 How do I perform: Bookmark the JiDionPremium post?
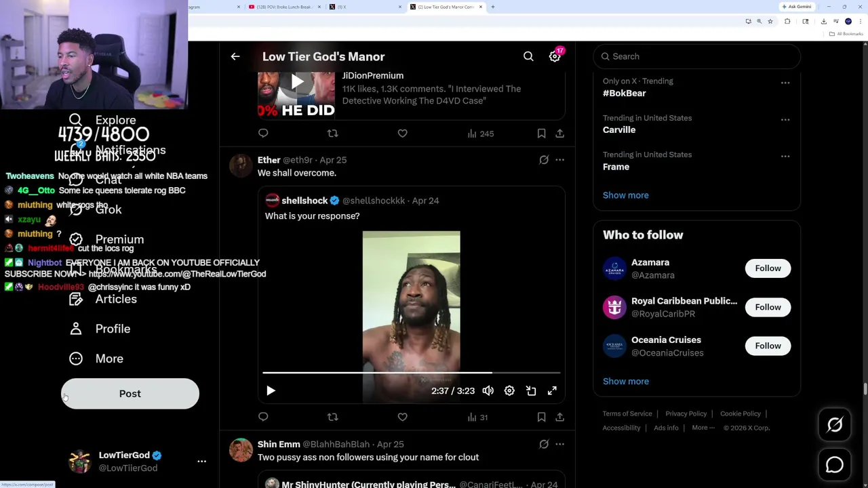[541, 134]
